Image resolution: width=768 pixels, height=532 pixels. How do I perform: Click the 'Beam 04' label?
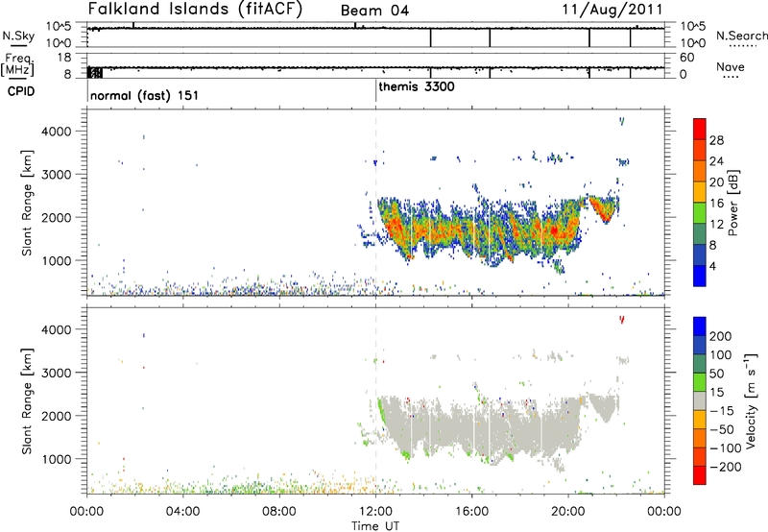click(374, 11)
